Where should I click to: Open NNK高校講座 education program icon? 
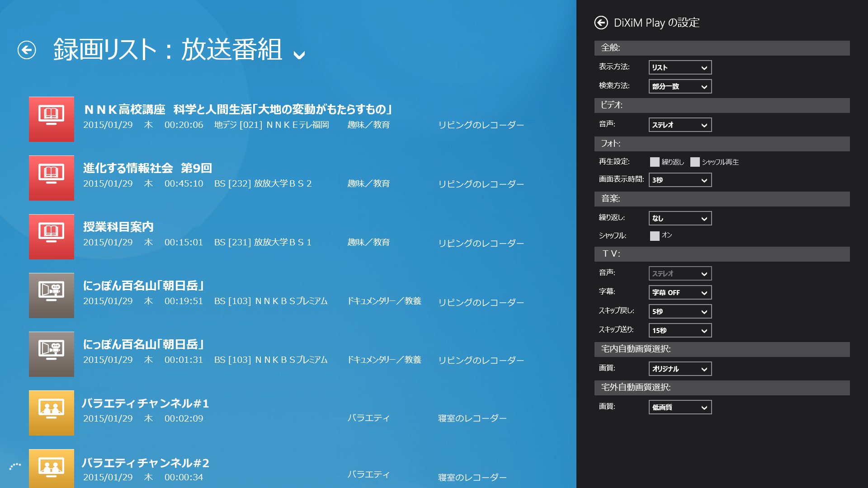(52, 119)
